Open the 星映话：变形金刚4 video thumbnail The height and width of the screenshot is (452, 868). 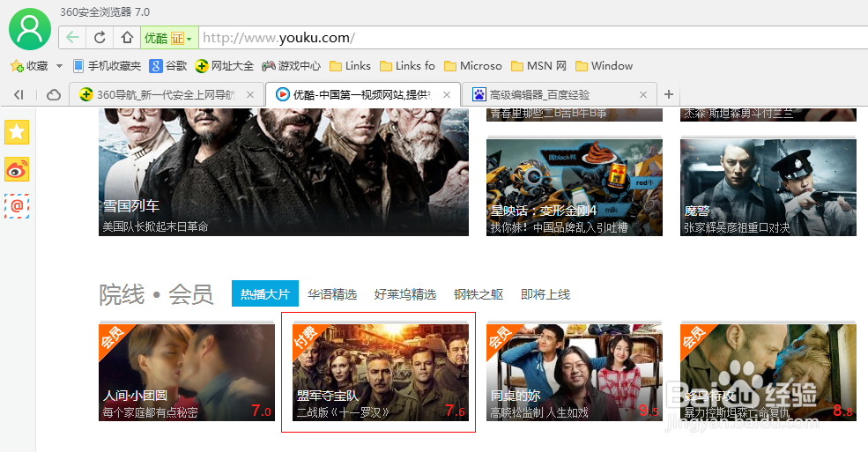(575, 188)
